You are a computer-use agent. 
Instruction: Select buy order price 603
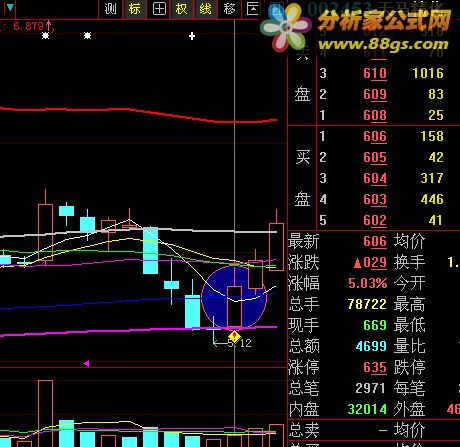tap(375, 199)
